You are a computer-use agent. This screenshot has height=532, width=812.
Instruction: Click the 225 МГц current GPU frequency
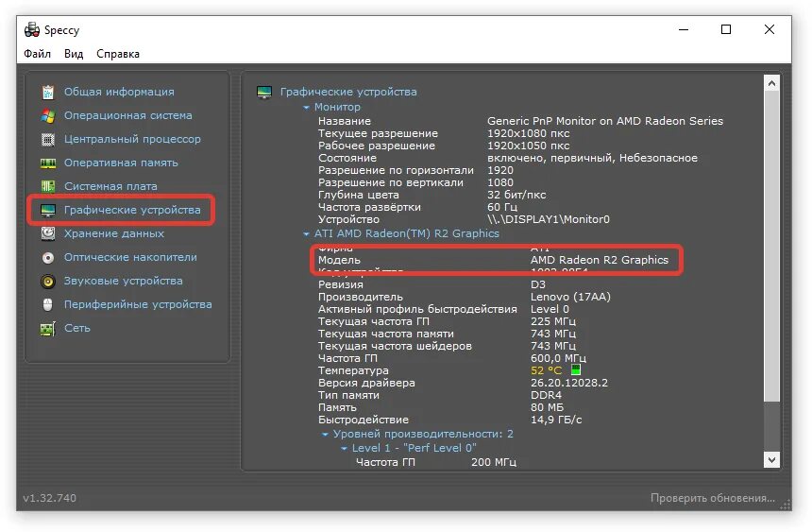pos(552,322)
